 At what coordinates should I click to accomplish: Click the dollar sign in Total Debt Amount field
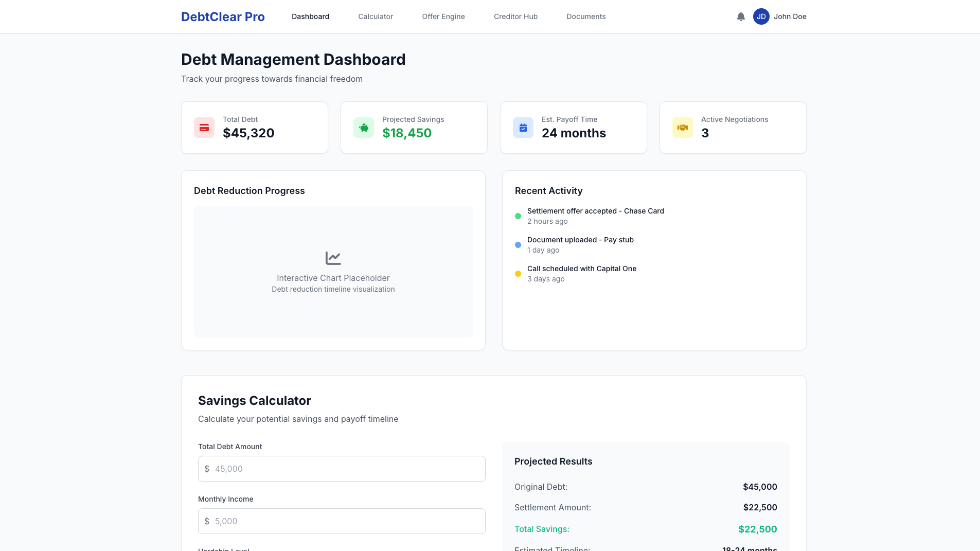(x=207, y=468)
